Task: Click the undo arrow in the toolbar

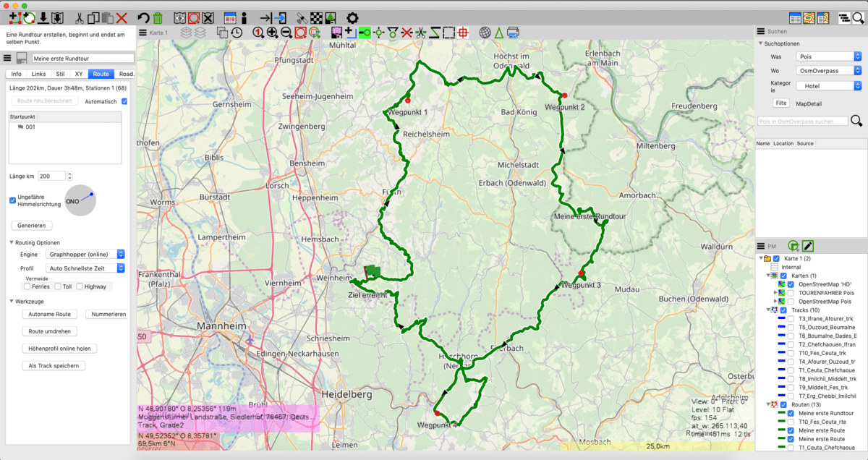Action: [x=143, y=18]
